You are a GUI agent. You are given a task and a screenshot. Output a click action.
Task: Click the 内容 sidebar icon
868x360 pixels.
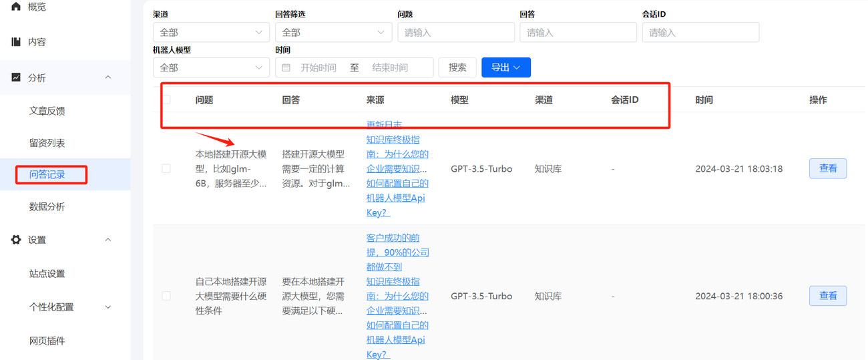(x=16, y=42)
